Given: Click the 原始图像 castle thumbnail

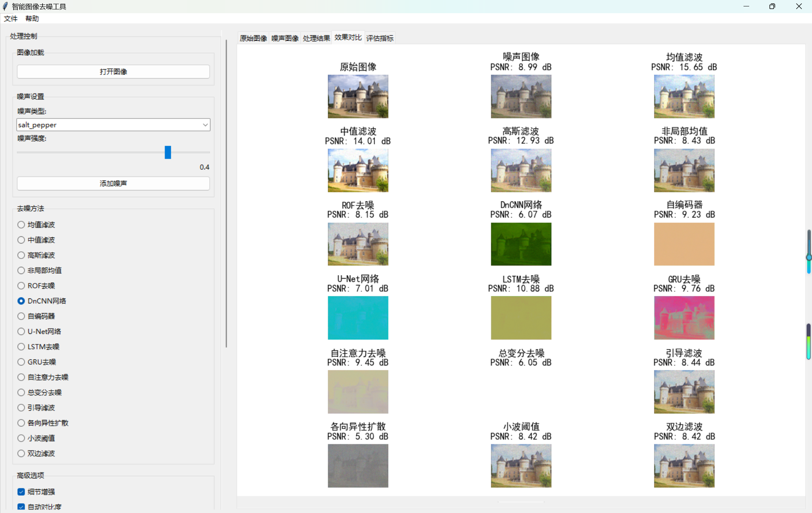Looking at the screenshot, I should pyautogui.click(x=358, y=96).
